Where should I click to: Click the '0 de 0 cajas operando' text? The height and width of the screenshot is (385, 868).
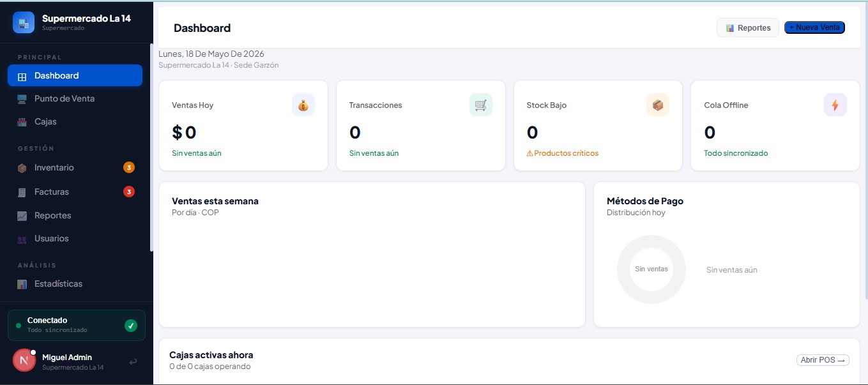pos(210,366)
